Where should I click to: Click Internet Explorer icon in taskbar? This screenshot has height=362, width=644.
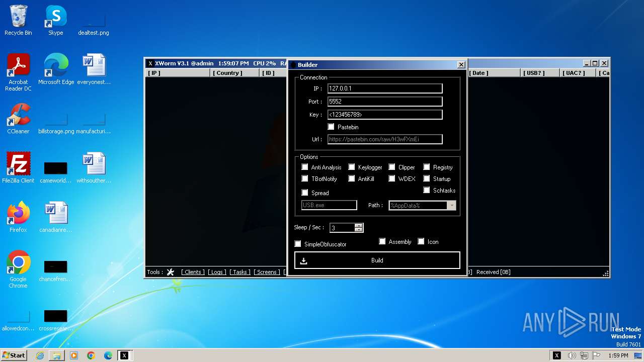[40, 355]
